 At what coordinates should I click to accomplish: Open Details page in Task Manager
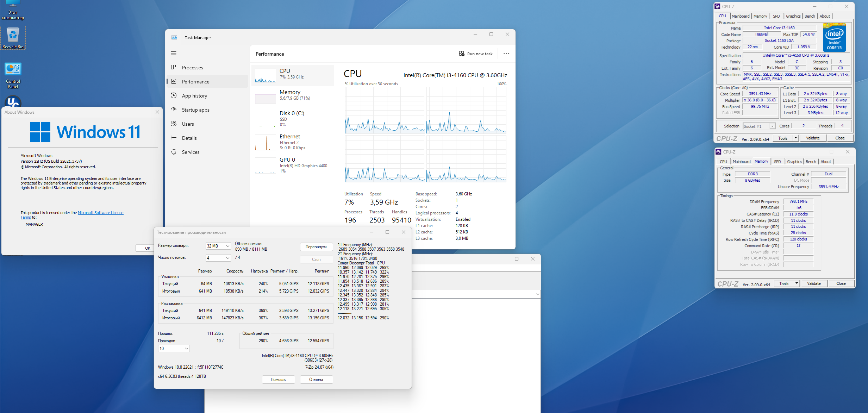click(207, 138)
